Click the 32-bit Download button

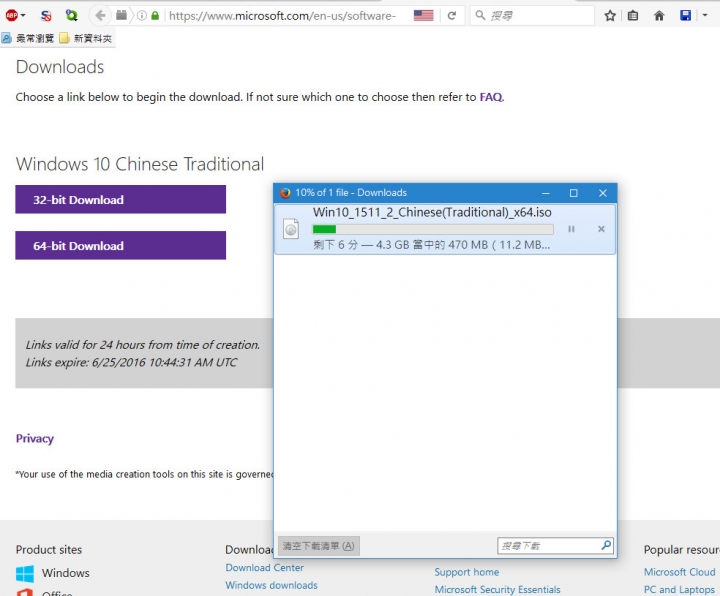tap(120, 199)
